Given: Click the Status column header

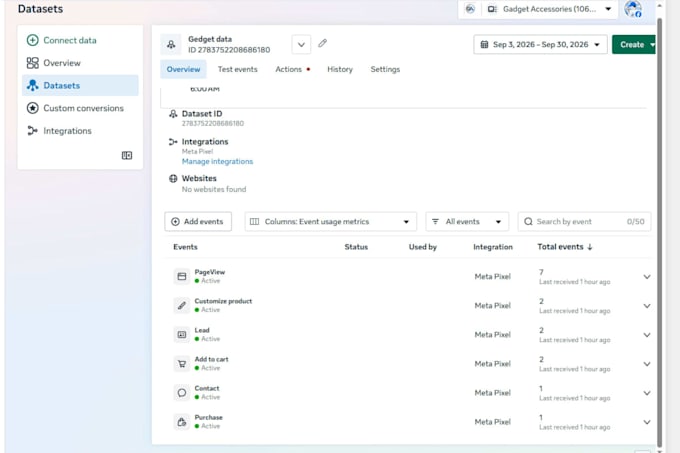Looking at the screenshot, I should coord(356,247).
